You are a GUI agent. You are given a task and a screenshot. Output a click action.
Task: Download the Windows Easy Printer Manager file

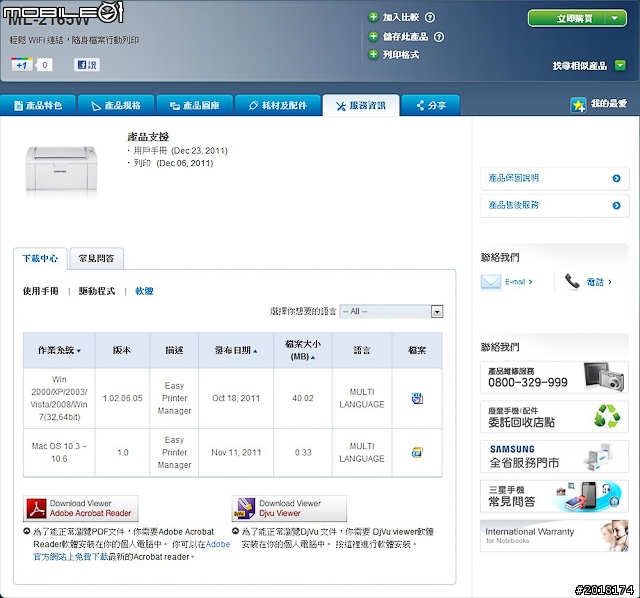coord(417,398)
